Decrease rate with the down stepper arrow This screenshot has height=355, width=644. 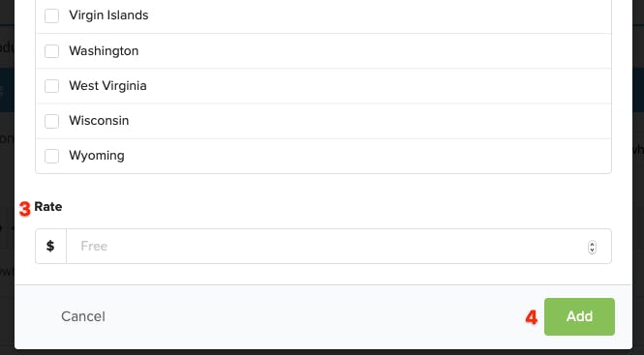coord(592,250)
